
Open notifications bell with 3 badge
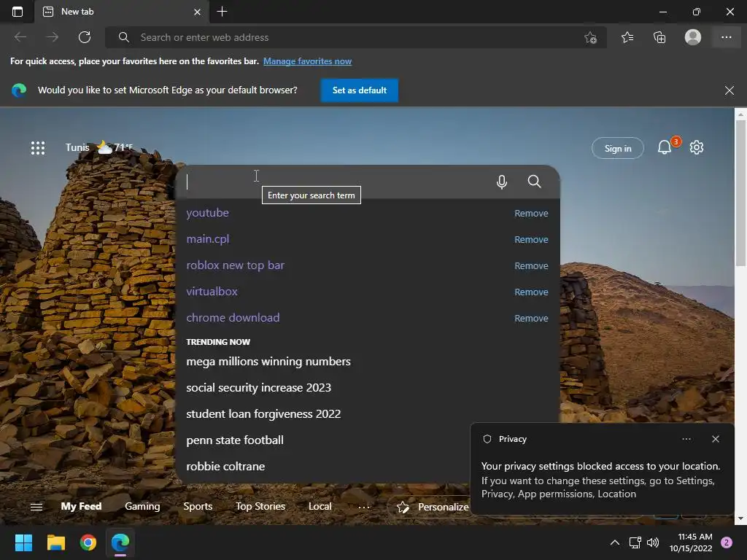click(x=665, y=147)
